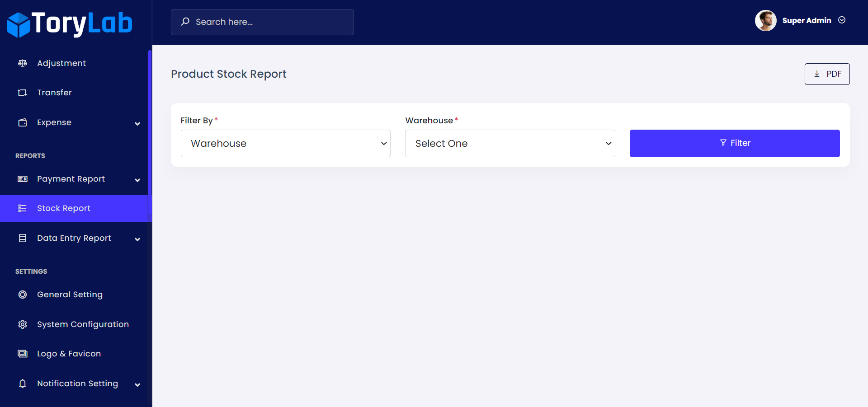Click the System Configuration gear icon

(22, 324)
